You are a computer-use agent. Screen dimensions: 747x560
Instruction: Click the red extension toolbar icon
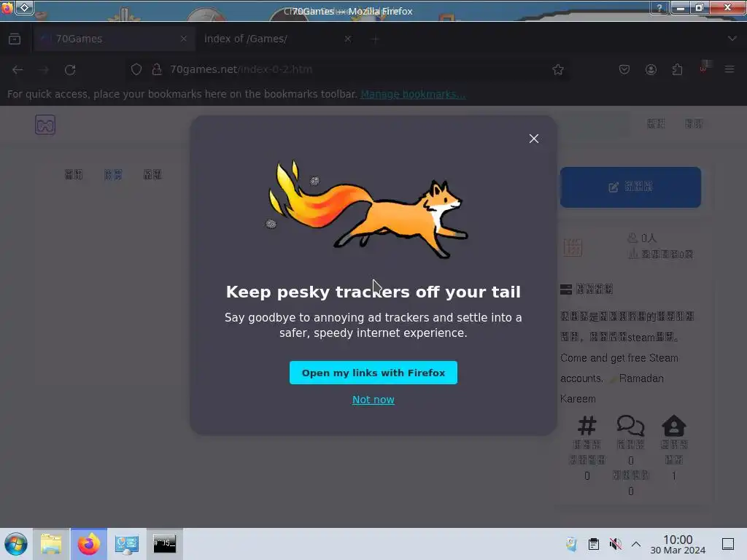(704, 68)
